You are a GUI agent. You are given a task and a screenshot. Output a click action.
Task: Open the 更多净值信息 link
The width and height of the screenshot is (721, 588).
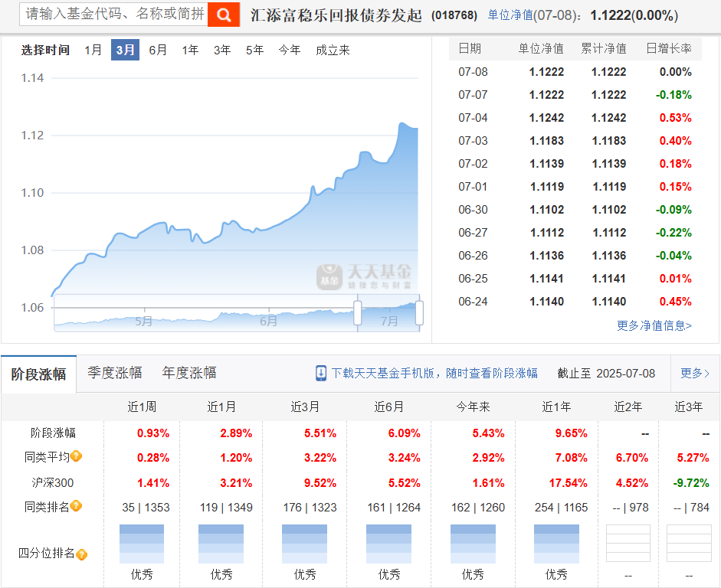pyautogui.click(x=654, y=325)
